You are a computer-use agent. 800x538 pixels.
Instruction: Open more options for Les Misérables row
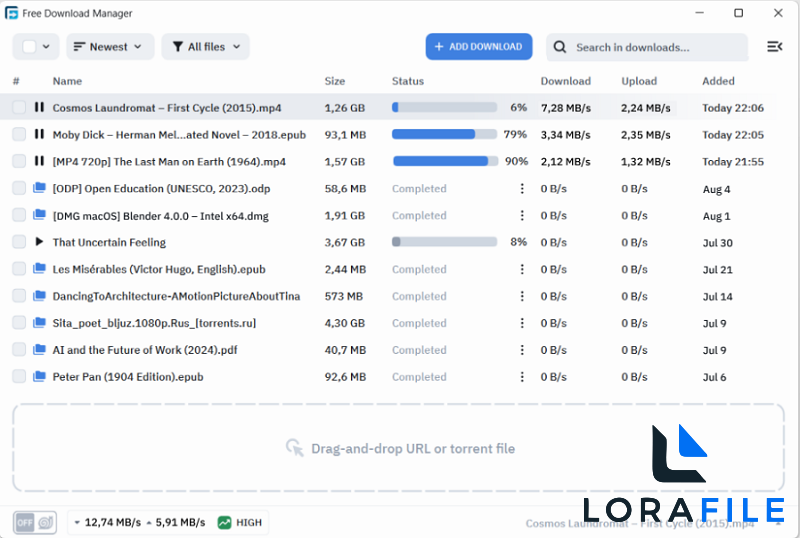(x=522, y=269)
